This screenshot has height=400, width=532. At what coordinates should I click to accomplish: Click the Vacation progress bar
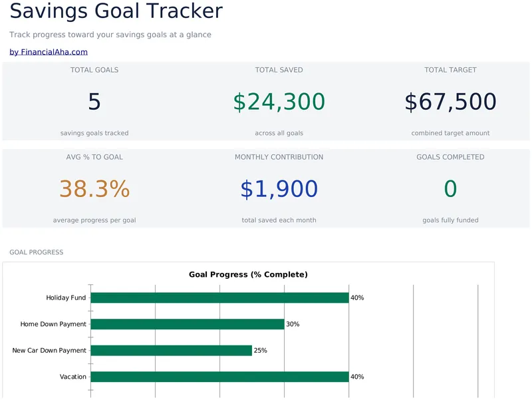tap(219, 377)
